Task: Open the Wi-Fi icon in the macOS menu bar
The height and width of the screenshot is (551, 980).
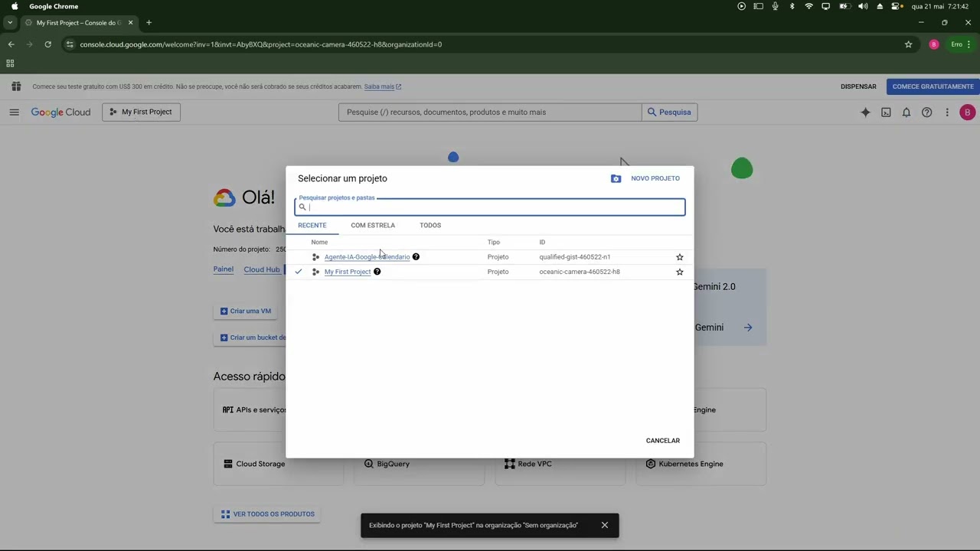Action: click(x=808, y=6)
